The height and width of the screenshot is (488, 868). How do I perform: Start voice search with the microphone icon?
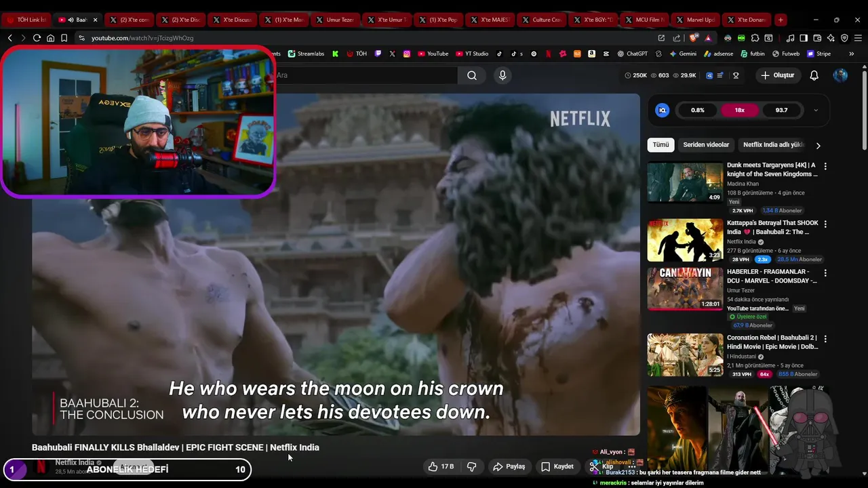[x=502, y=75]
